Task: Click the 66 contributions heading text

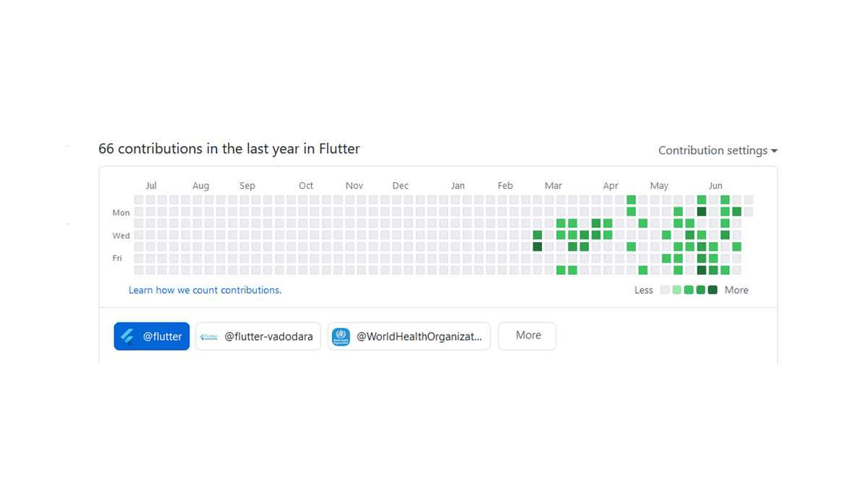Action: [x=229, y=149]
